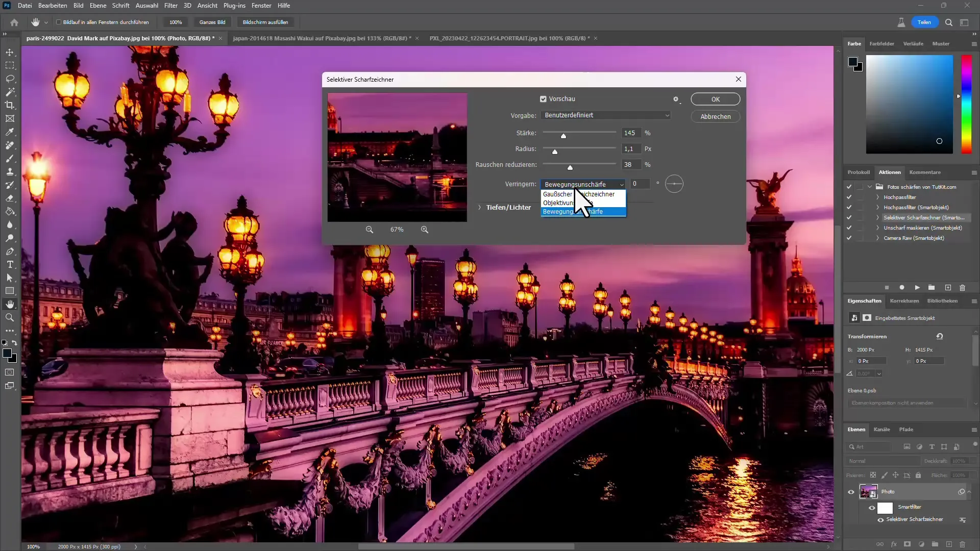Switch to the Protokoll tab

click(x=859, y=172)
